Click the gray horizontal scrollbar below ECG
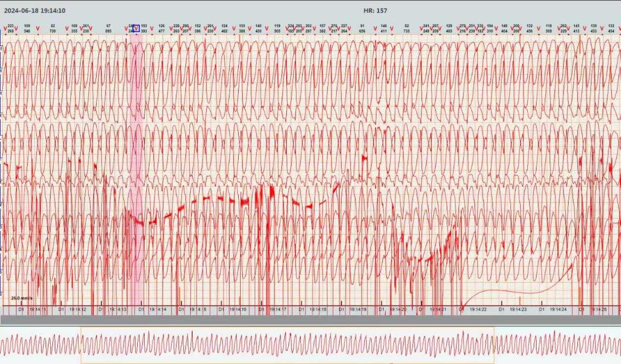621x364 pixels. [x=310, y=319]
